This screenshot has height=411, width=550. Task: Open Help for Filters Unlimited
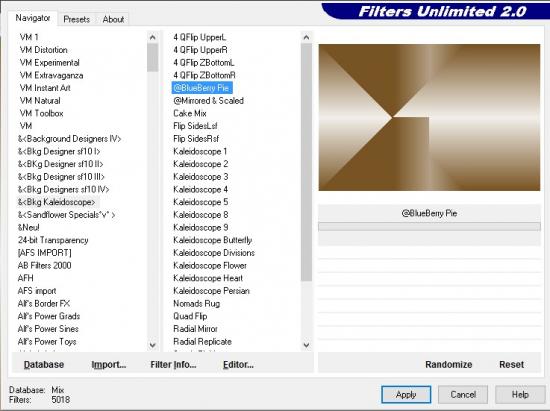click(520, 395)
